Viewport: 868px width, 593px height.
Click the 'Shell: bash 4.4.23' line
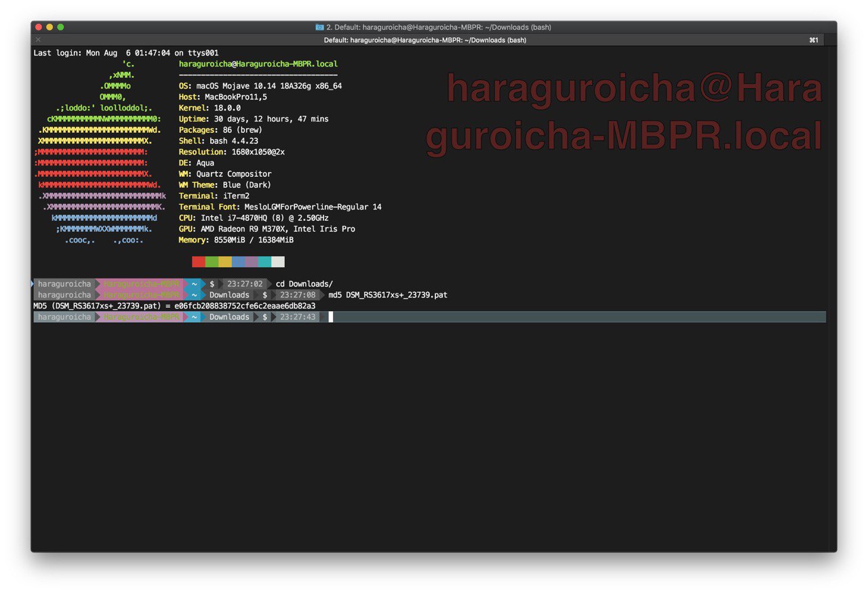218,141
